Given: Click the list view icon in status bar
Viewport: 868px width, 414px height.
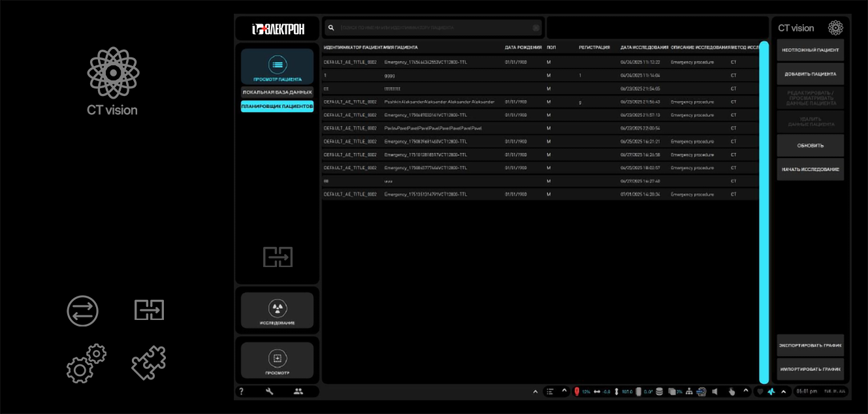Looking at the screenshot, I should click(x=550, y=392).
